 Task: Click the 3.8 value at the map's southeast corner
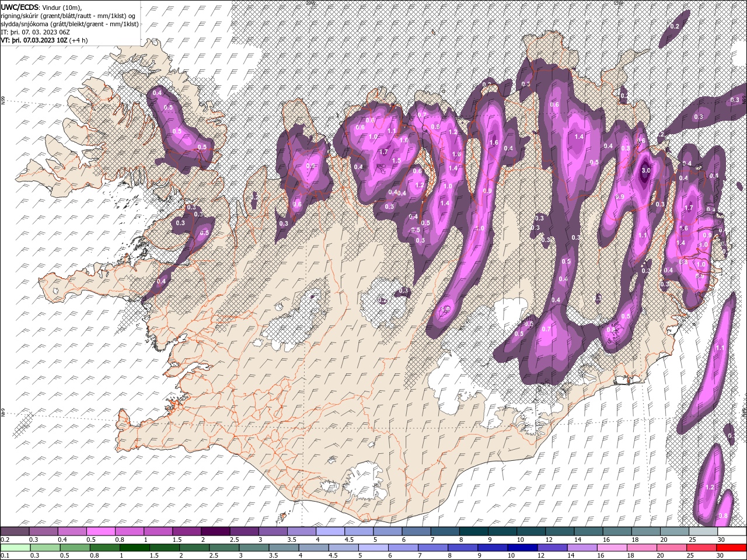tap(722, 516)
